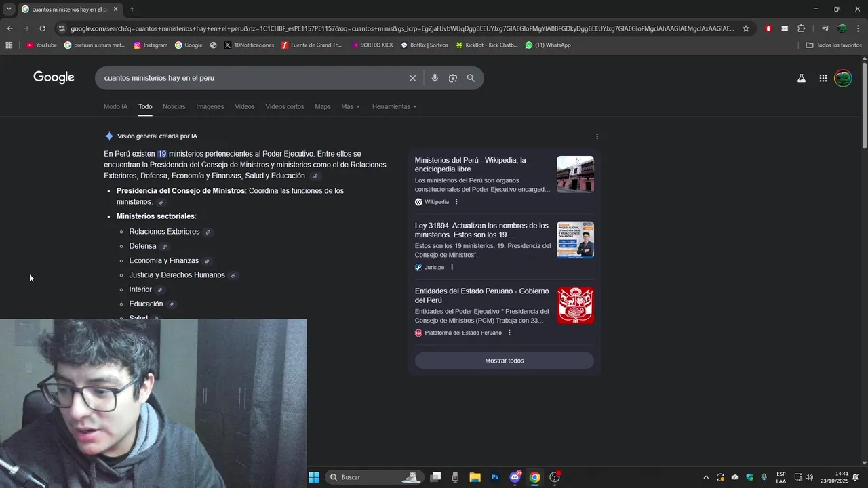This screenshot has width=868, height=488.
Task: Open File Explorer from the taskbar
Action: coord(475,477)
